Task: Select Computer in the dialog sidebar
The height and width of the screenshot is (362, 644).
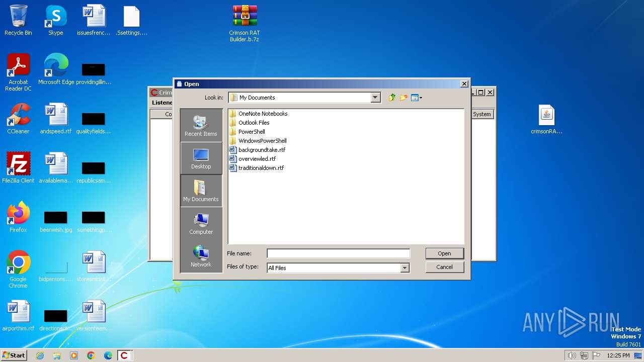Action: click(201, 223)
